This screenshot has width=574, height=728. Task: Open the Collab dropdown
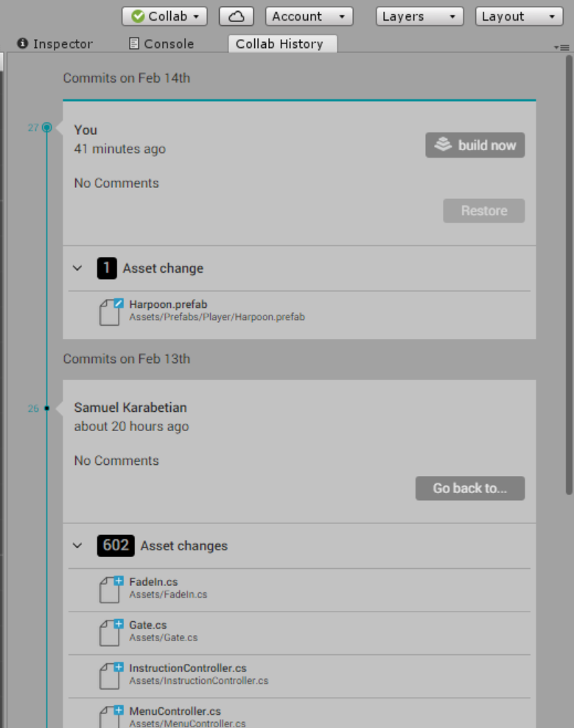[x=164, y=16]
